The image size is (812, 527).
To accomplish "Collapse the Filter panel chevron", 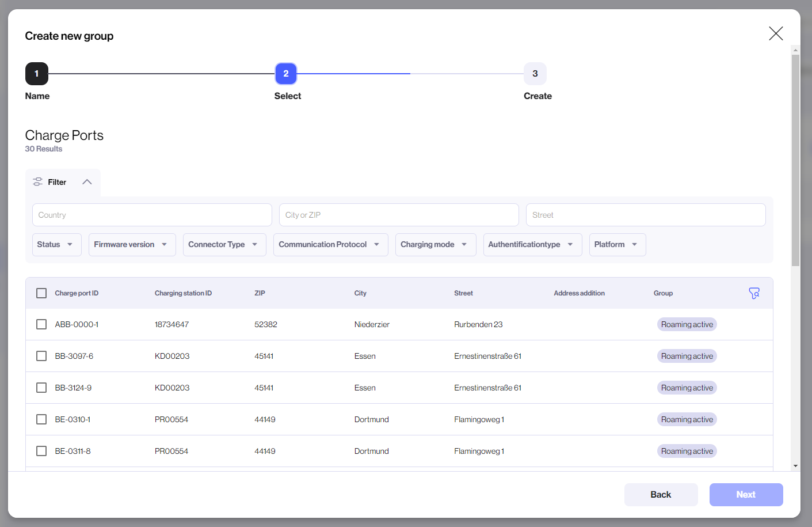I will click(x=87, y=182).
